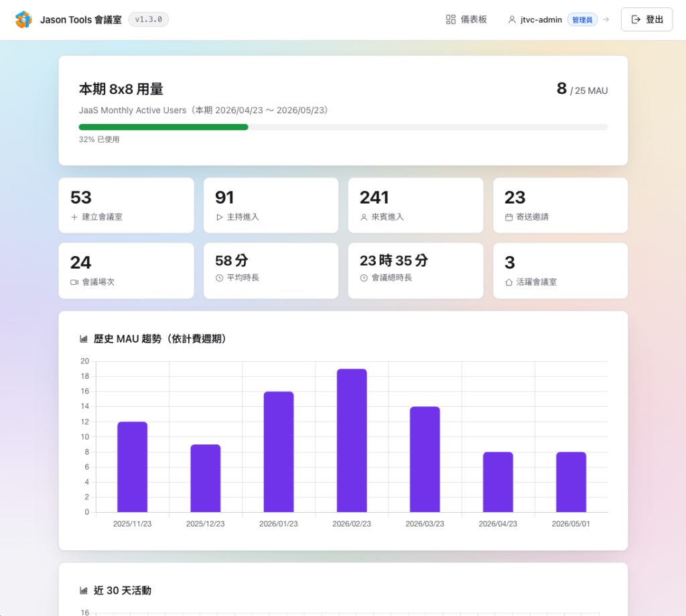Click the 32% 已使用 label
686x616 pixels.
(99, 139)
